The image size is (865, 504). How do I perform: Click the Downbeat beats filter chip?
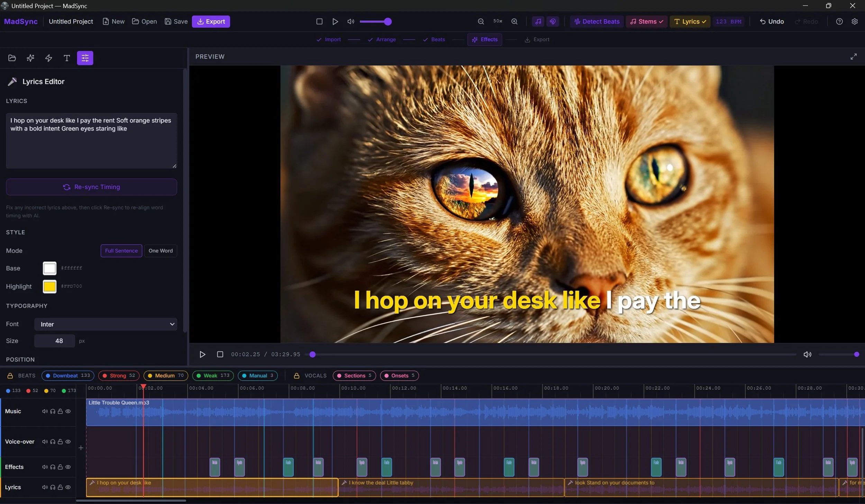coord(67,375)
